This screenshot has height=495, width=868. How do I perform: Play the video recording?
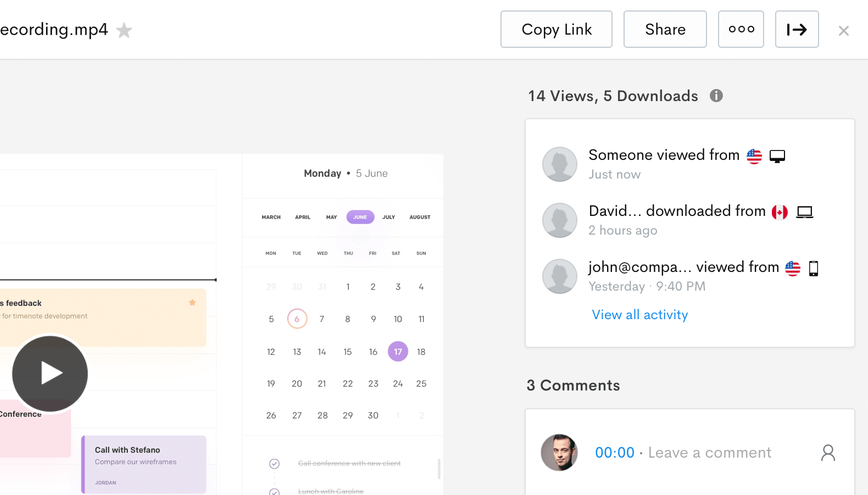point(50,374)
